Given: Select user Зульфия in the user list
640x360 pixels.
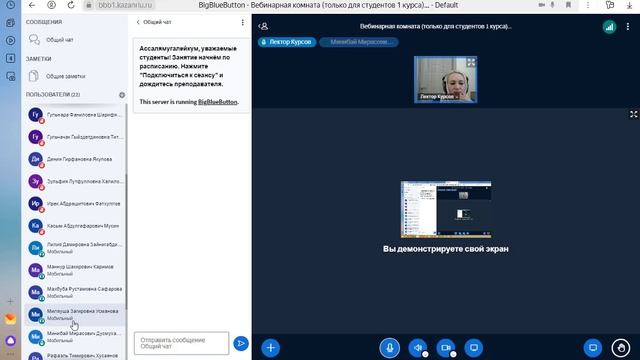Looking at the screenshot, I should pyautogui.click(x=75, y=181).
